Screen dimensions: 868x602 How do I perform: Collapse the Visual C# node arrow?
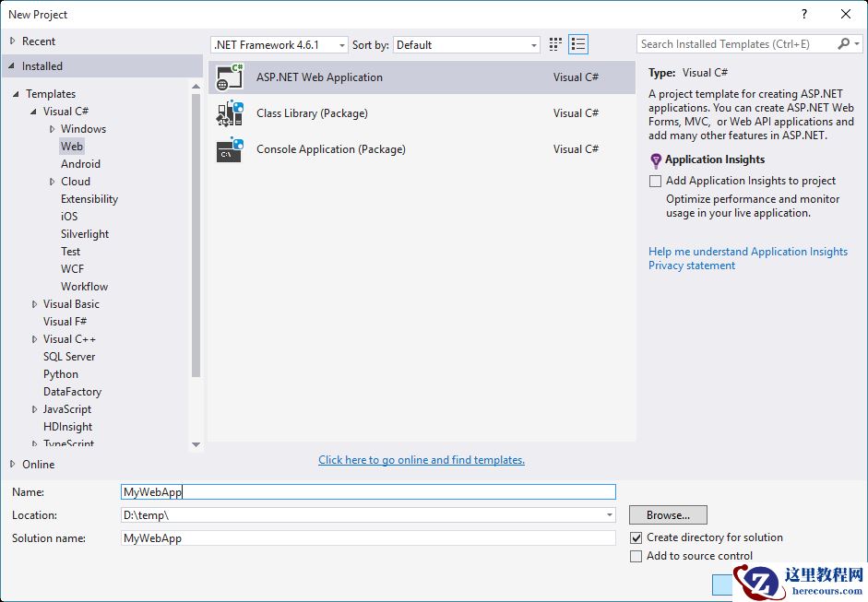click(x=34, y=112)
